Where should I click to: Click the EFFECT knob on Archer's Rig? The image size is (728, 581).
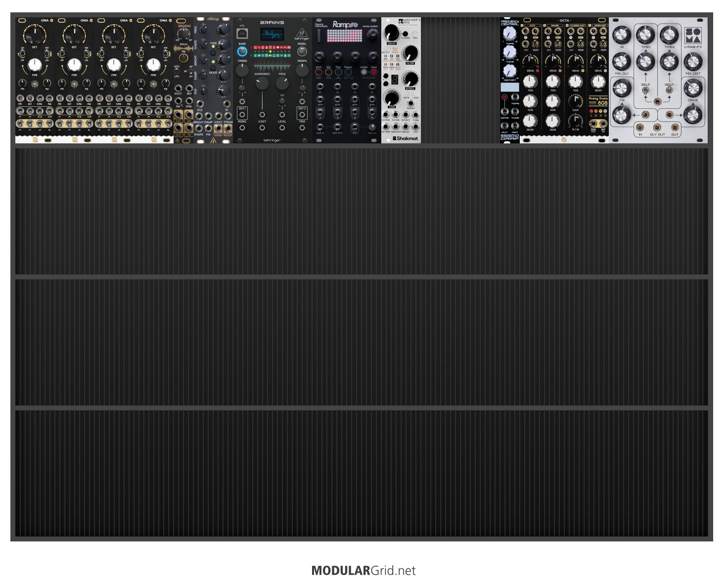click(410, 78)
